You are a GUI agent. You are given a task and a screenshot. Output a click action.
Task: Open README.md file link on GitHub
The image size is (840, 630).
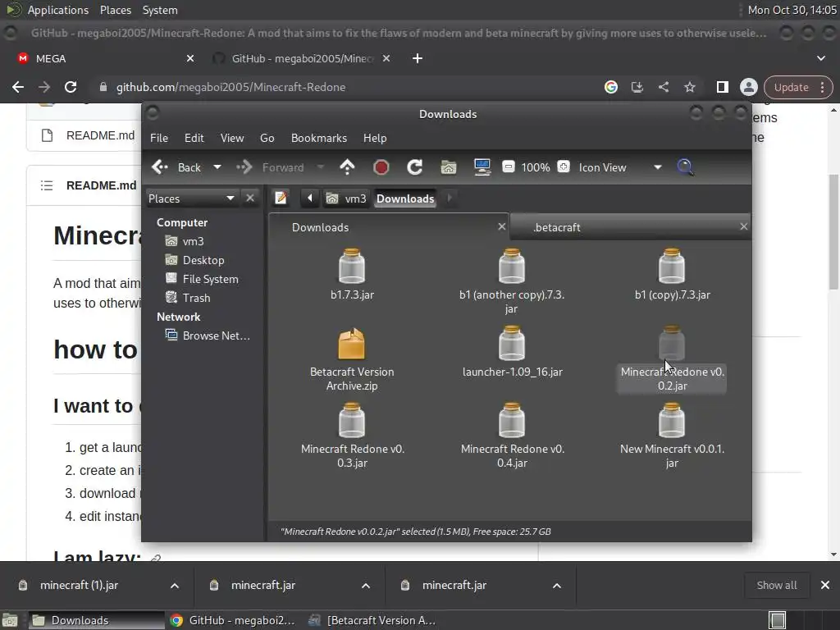100,135
